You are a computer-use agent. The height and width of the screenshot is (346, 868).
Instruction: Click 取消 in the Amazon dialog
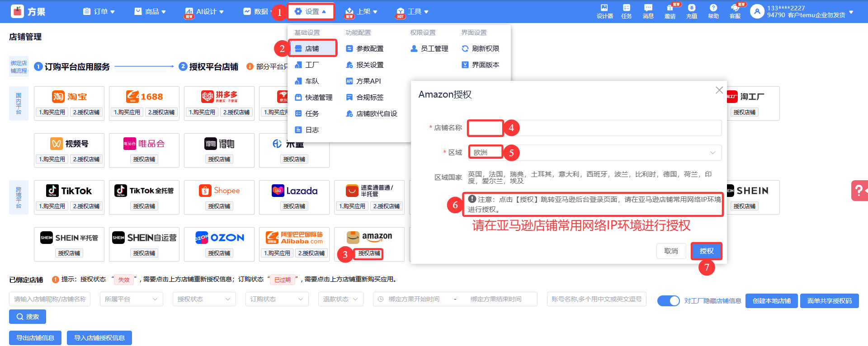pos(671,251)
